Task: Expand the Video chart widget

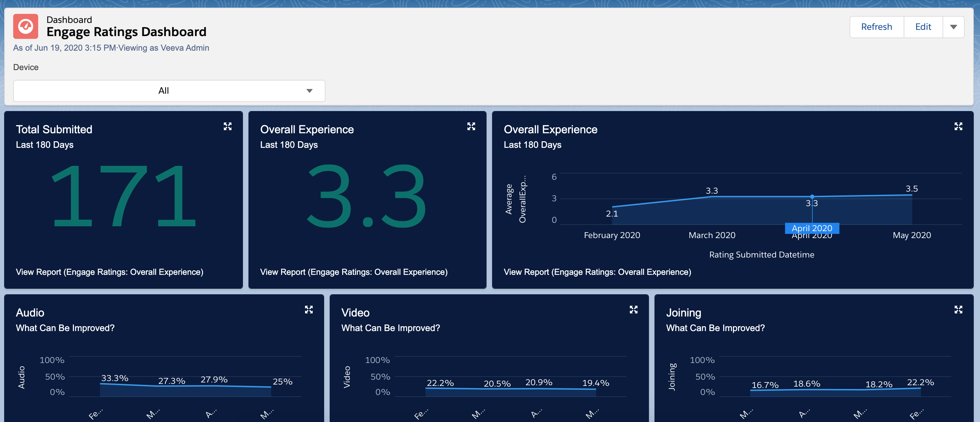Action: click(633, 309)
